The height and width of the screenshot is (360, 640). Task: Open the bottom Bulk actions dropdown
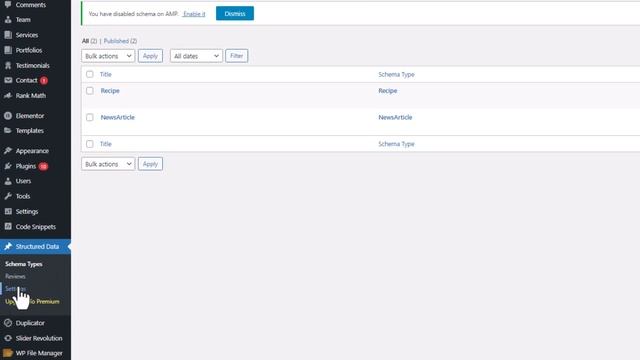pos(108,164)
